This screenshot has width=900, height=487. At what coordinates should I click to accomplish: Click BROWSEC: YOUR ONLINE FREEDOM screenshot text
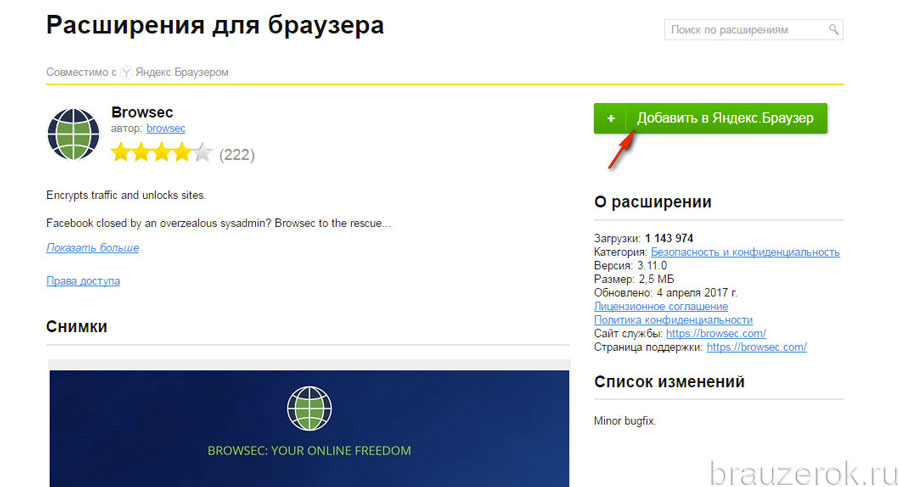pyautogui.click(x=309, y=451)
